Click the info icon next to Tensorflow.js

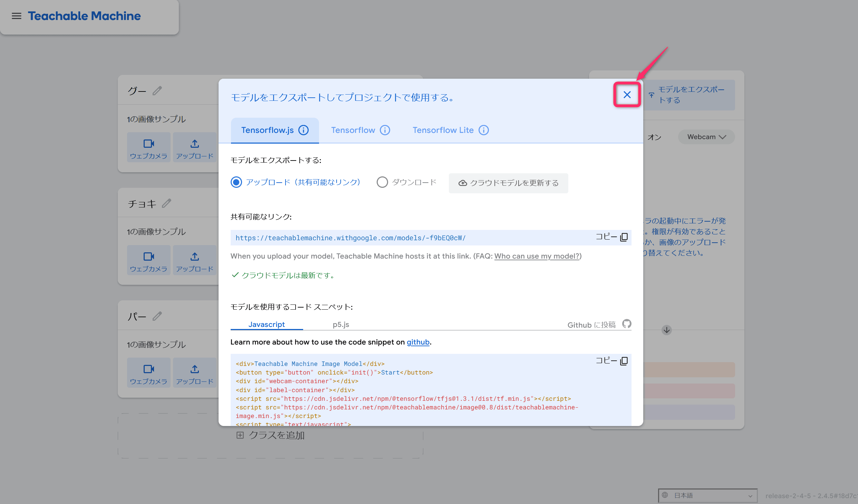click(x=303, y=130)
